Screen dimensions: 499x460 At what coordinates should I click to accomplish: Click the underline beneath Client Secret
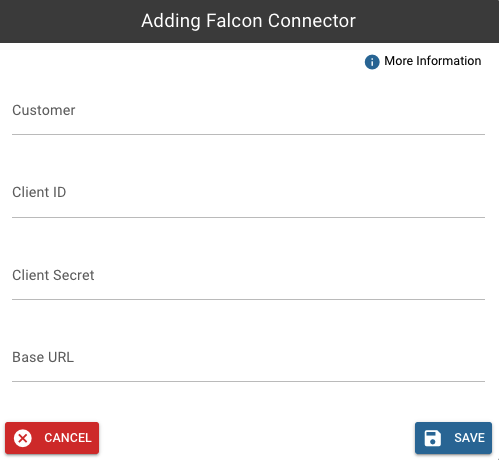coord(248,299)
